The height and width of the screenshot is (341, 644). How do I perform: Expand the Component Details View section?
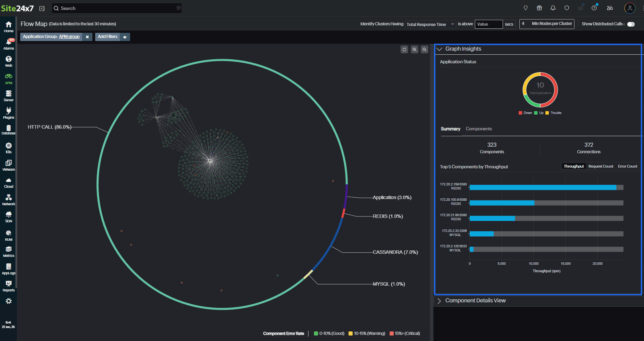click(x=439, y=301)
